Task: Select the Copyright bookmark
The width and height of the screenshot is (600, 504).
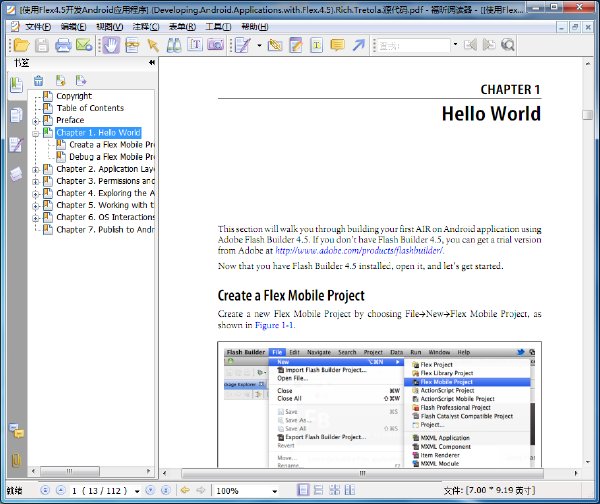Action: click(x=74, y=96)
